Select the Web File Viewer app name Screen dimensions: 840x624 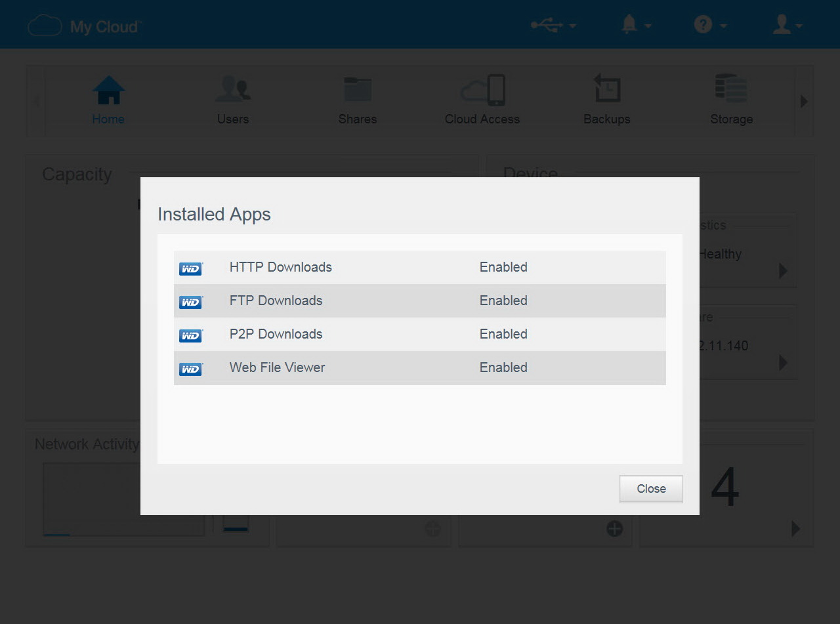click(277, 367)
